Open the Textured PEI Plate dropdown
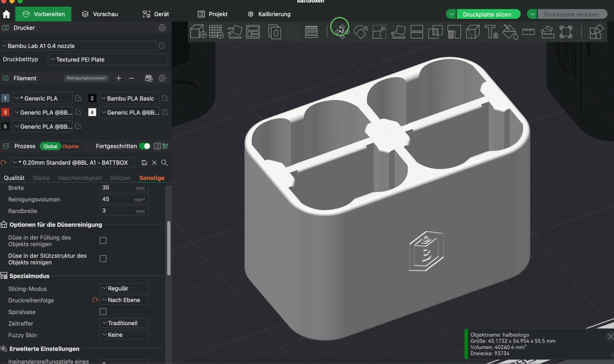Image resolution: width=614 pixels, height=364 pixels. pos(107,59)
